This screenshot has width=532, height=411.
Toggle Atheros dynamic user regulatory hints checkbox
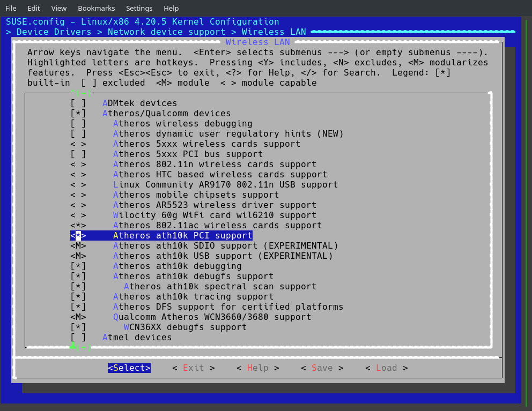pos(78,133)
